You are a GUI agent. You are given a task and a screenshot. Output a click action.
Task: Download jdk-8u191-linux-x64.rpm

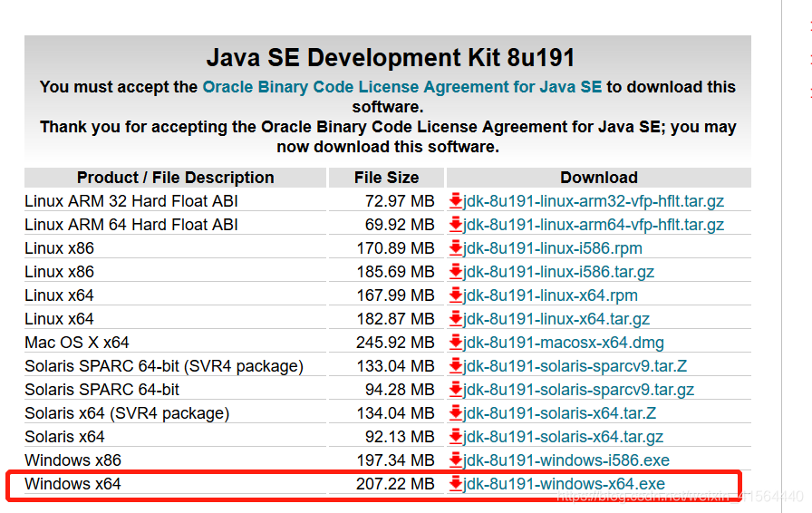pyautogui.click(x=550, y=295)
